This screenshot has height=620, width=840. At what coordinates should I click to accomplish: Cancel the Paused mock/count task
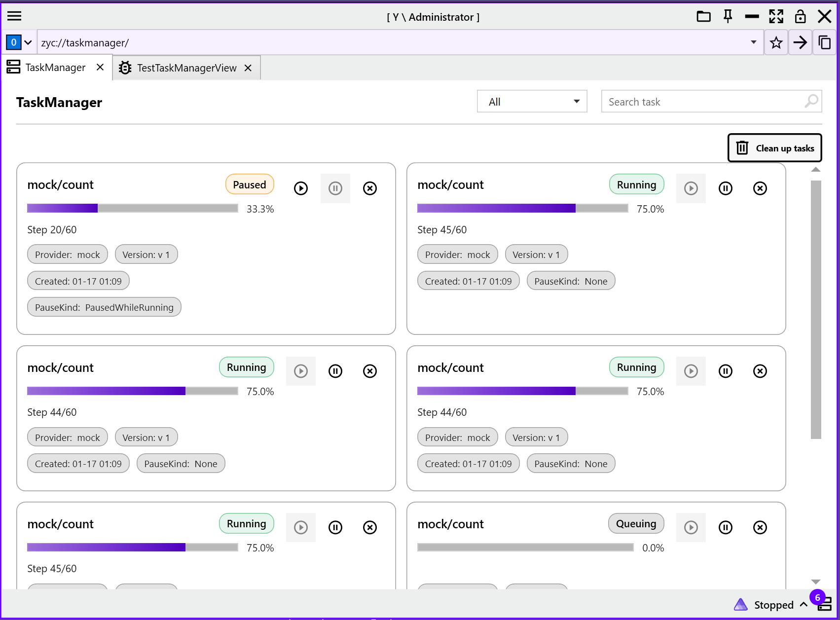click(370, 188)
